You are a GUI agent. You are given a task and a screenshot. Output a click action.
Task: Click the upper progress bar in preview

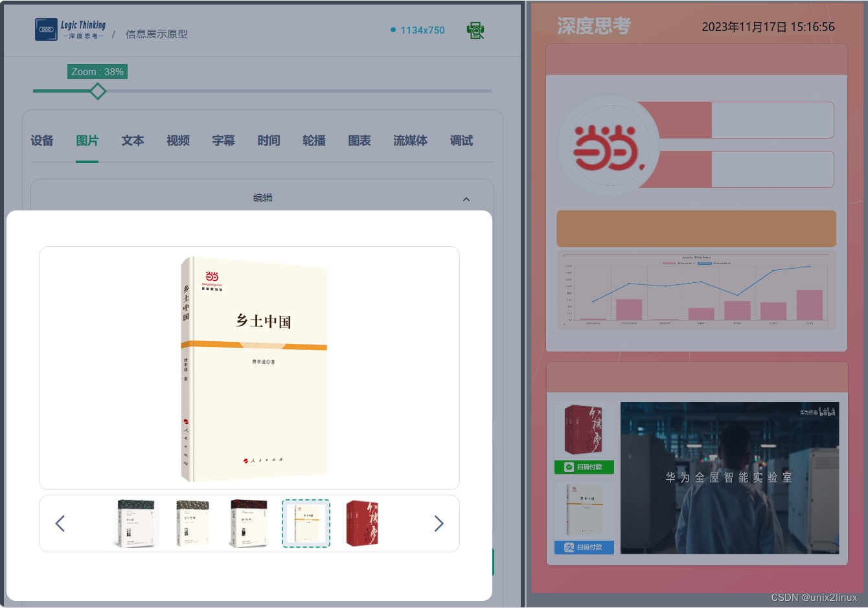pos(737,120)
